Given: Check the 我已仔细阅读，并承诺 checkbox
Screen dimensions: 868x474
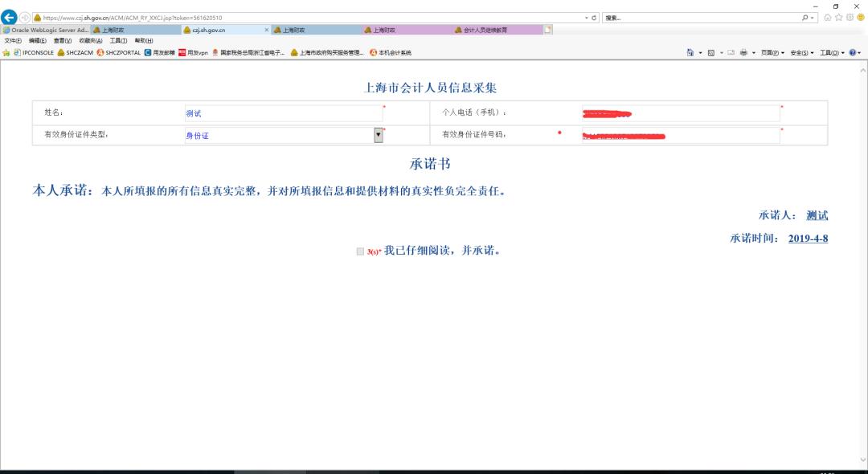Looking at the screenshot, I should [x=358, y=251].
